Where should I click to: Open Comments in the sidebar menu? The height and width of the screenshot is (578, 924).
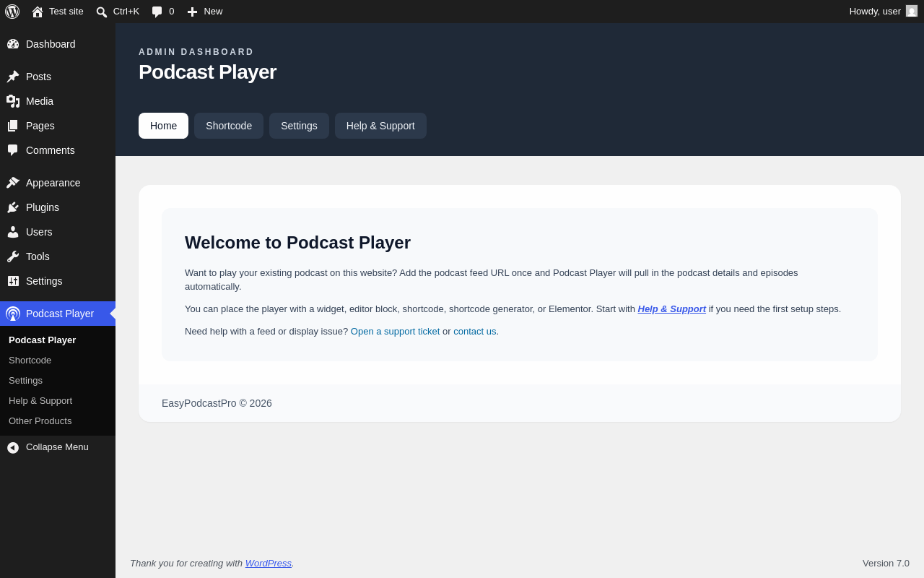pyautogui.click(x=58, y=150)
